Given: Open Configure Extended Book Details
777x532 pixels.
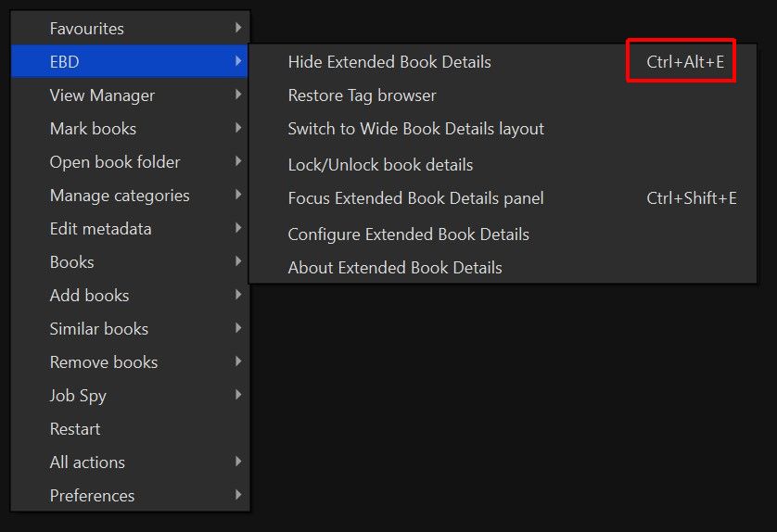Looking at the screenshot, I should (408, 234).
